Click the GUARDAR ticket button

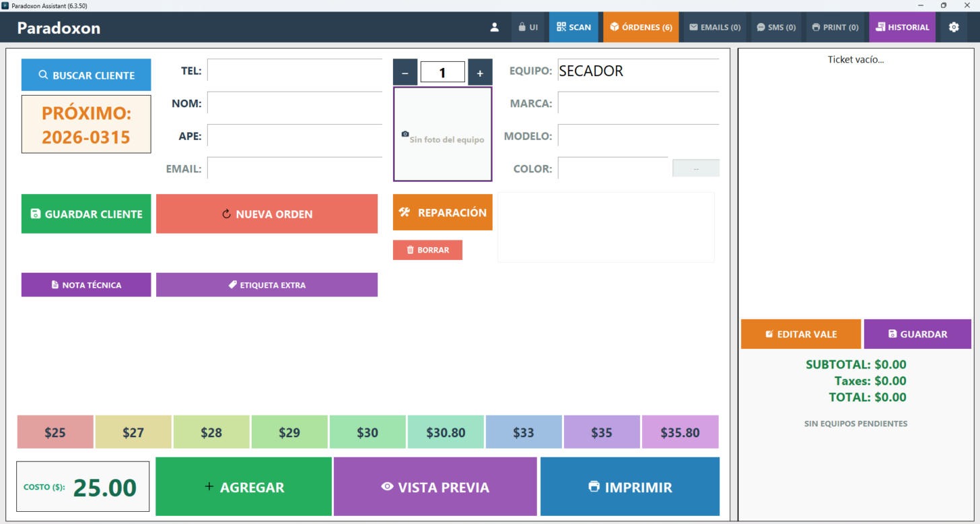pyautogui.click(x=917, y=334)
